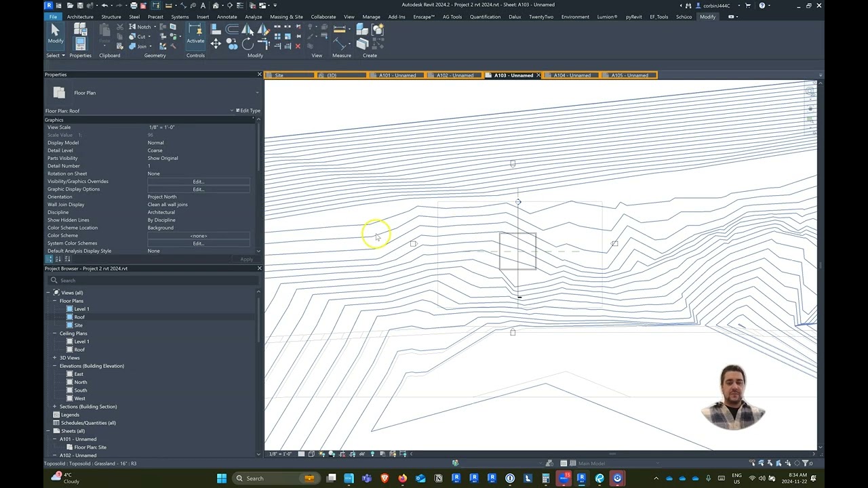Close the Properties panel
The height and width of the screenshot is (488, 868).
[x=259, y=75]
